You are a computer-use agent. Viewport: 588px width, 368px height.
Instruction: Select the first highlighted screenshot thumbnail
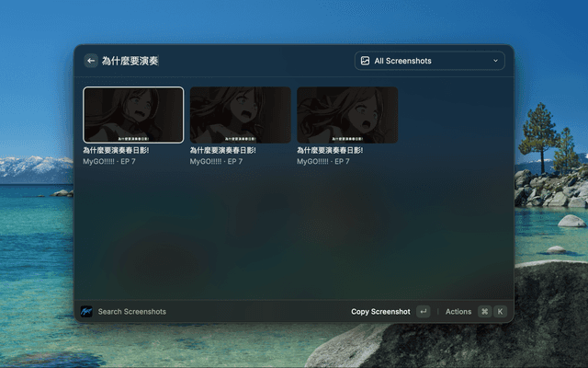coord(133,115)
